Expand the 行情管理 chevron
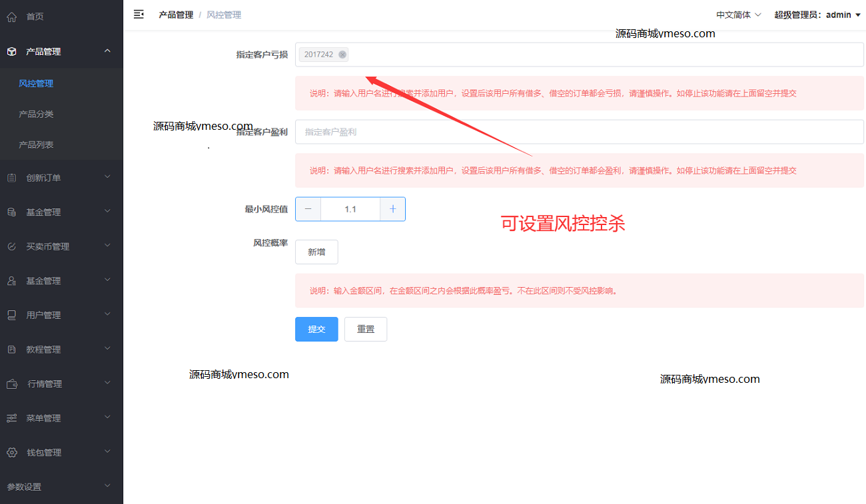 click(107, 383)
